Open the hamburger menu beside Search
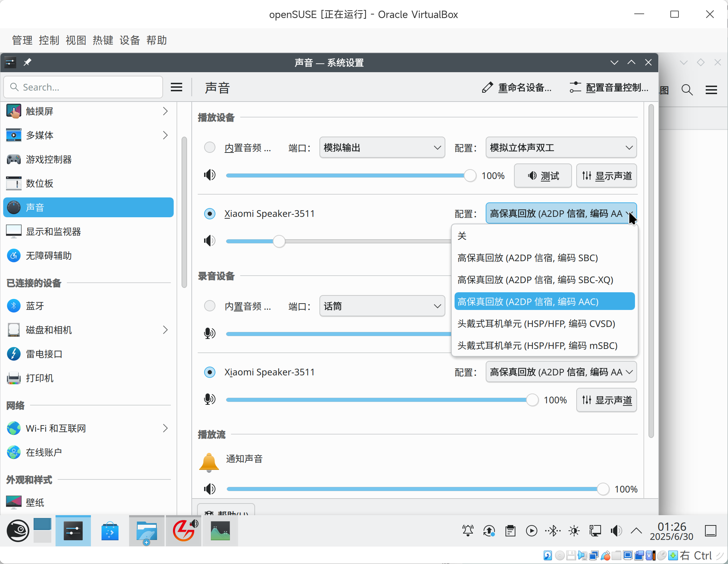 coord(177,87)
